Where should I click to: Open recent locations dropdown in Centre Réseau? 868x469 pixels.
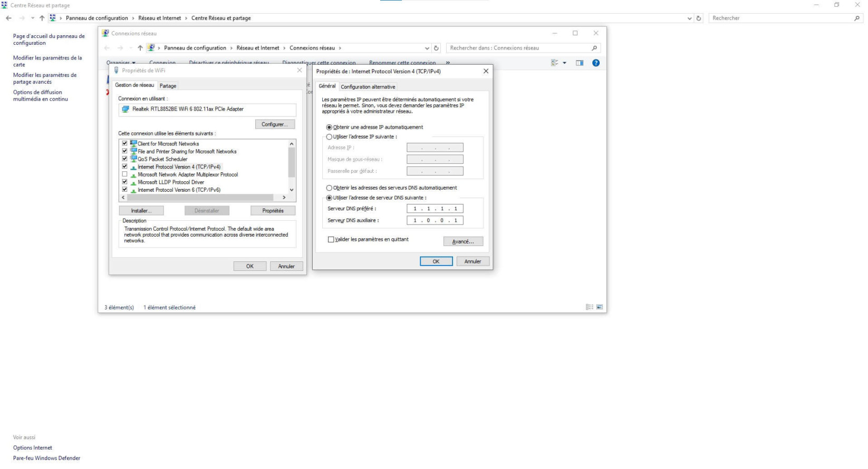tap(33, 18)
